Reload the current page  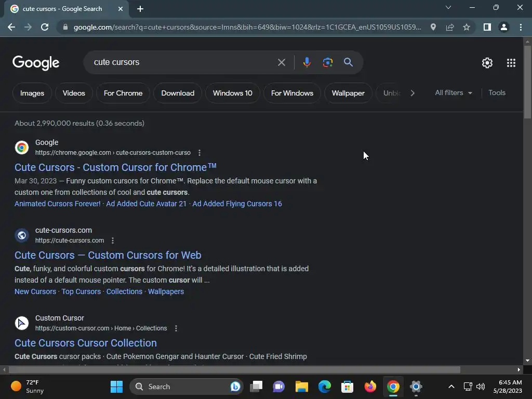[45, 27]
